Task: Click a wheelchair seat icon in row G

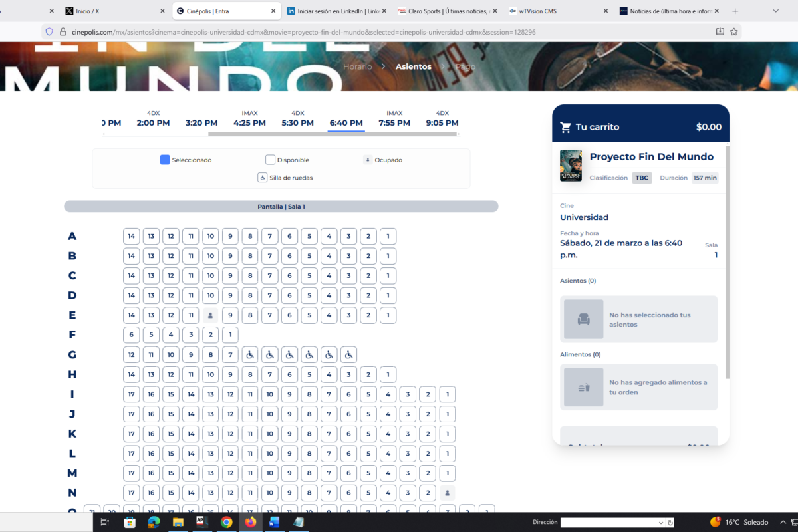Action: coord(250,355)
